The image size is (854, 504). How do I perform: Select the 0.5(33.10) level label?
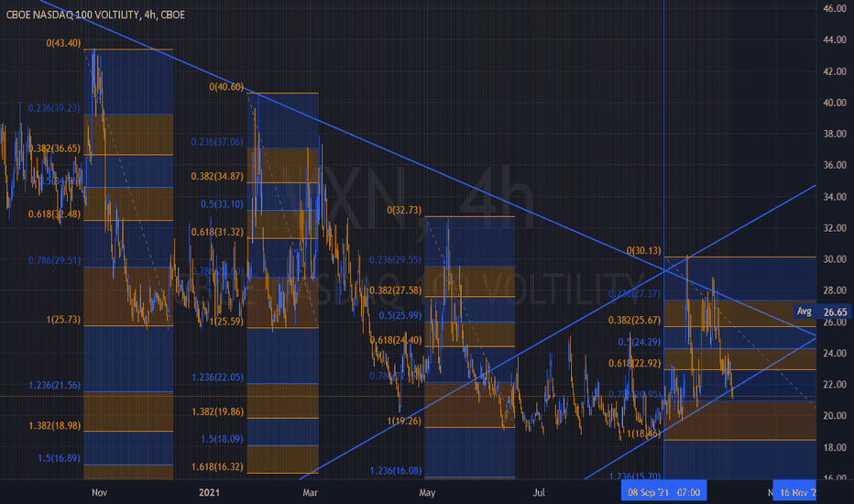(223, 203)
